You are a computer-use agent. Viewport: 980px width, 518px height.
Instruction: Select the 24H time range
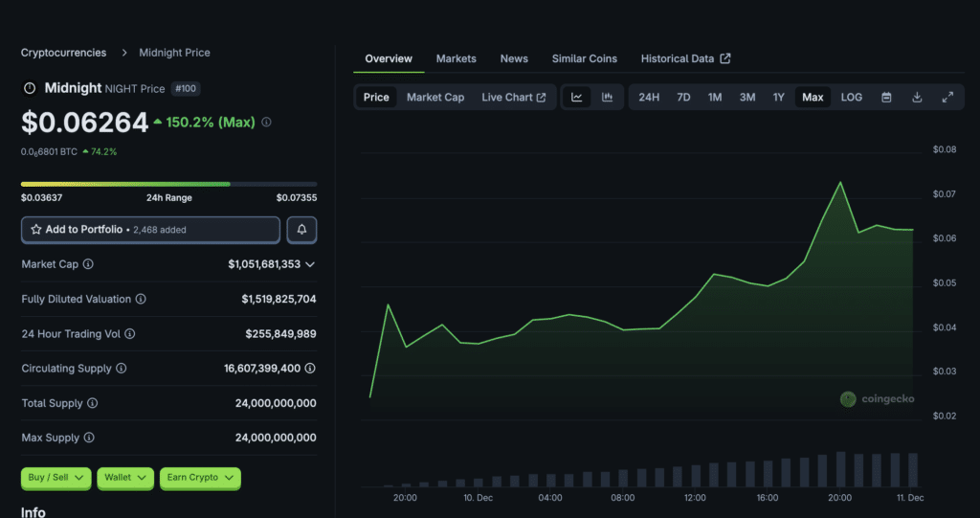(649, 97)
